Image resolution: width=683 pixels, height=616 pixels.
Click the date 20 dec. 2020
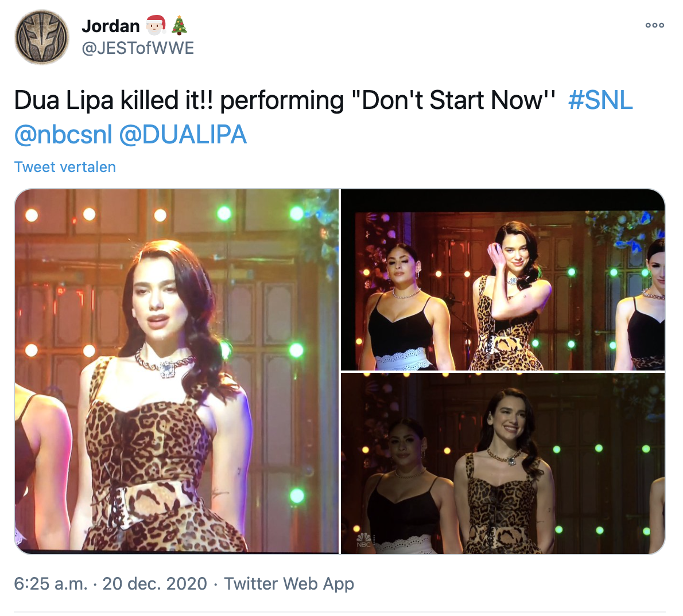(x=154, y=583)
